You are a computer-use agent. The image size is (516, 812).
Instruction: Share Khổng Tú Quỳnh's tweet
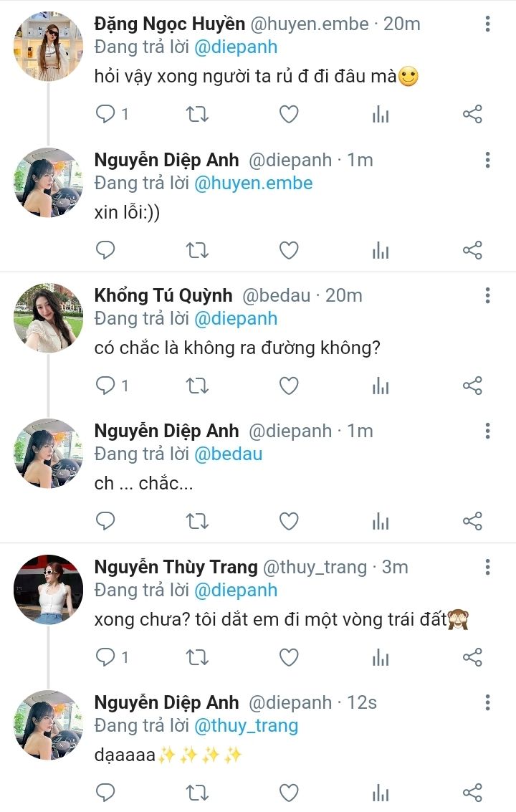coord(472,386)
